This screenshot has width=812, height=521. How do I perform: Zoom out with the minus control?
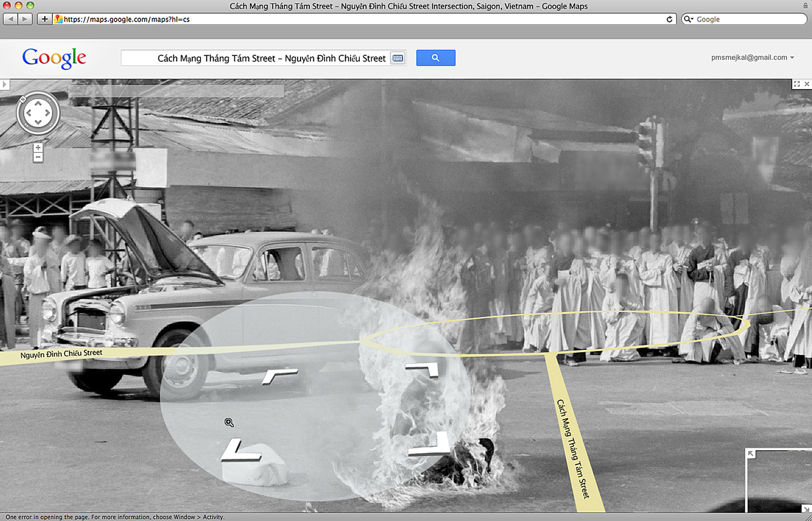(38, 157)
